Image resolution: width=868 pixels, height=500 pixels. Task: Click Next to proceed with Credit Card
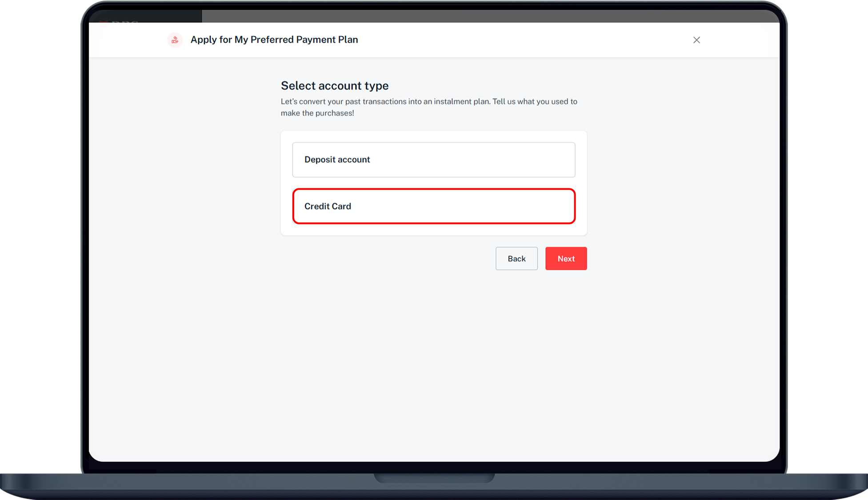tap(566, 258)
